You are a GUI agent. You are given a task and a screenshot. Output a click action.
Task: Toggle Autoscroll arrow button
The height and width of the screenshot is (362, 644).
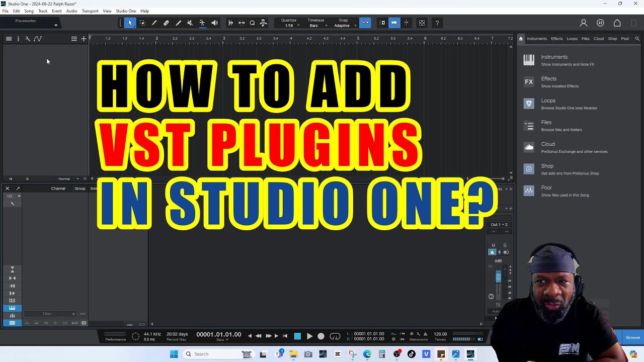(x=394, y=23)
